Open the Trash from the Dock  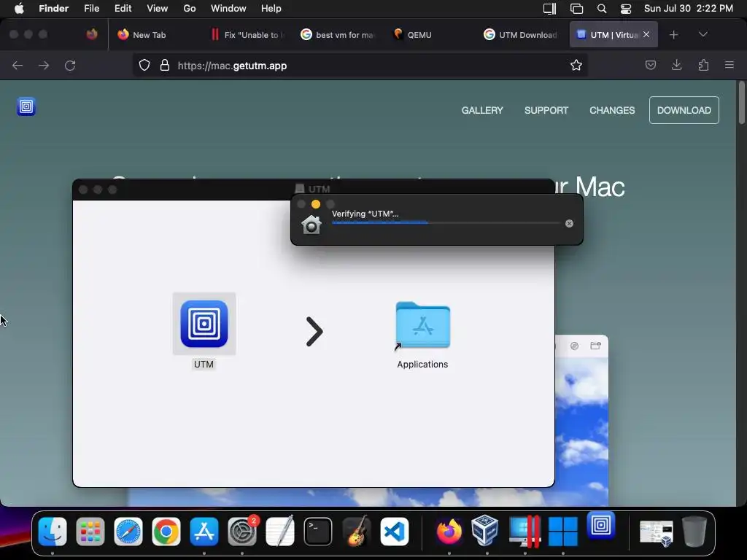point(694,532)
